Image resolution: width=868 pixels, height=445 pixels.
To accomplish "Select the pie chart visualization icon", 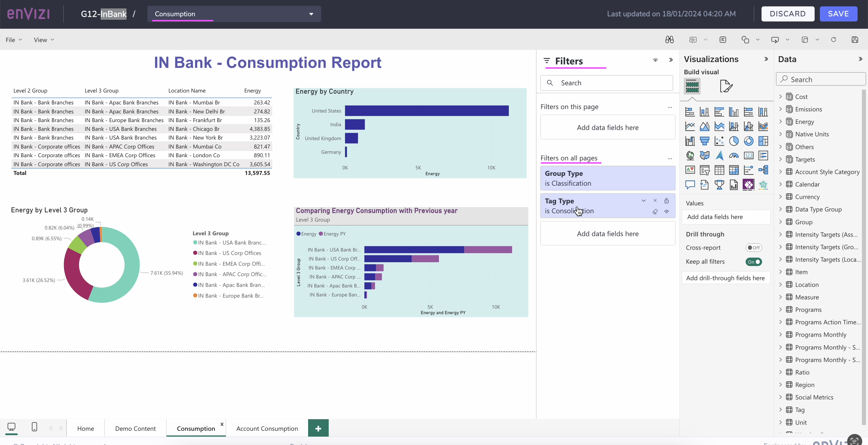I will (x=734, y=141).
